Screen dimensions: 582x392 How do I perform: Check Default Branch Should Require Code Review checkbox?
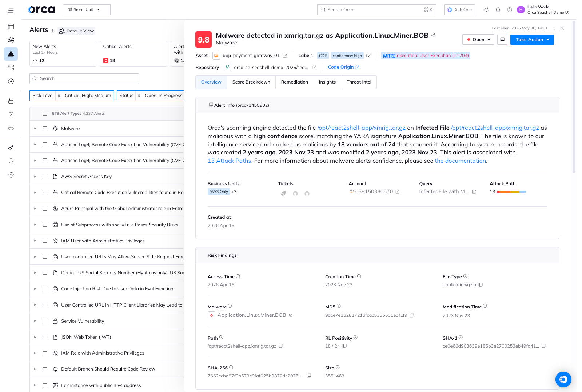(x=45, y=369)
